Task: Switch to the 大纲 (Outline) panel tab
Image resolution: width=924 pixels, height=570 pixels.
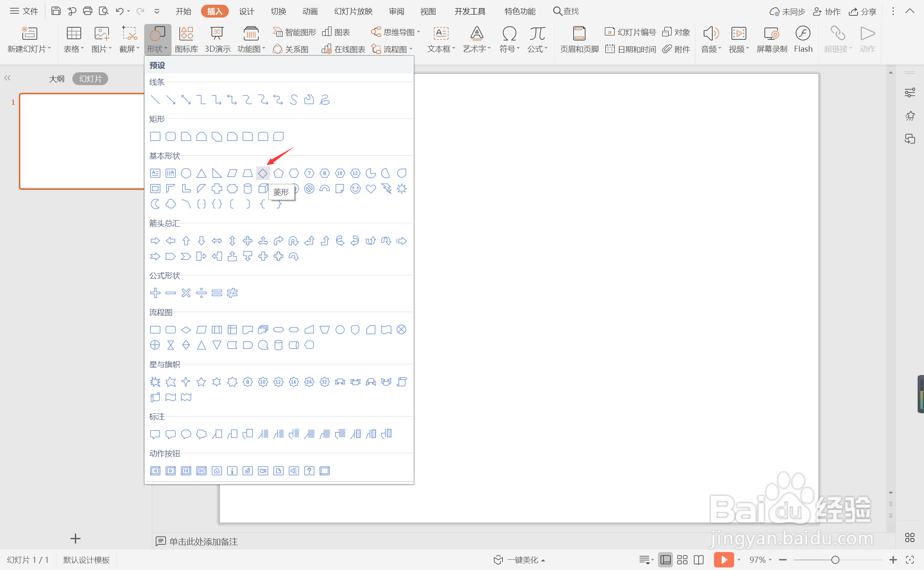Action: tap(56, 79)
